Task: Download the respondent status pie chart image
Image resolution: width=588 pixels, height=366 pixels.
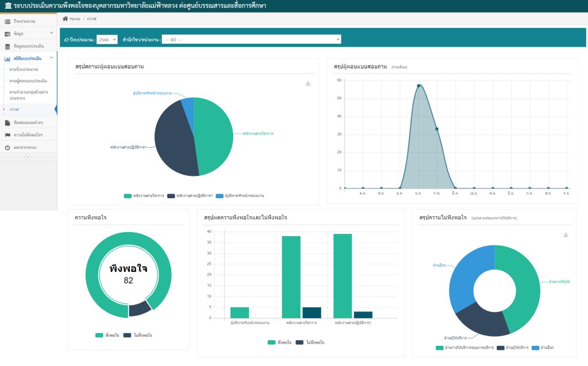Action: pyautogui.click(x=308, y=83)
